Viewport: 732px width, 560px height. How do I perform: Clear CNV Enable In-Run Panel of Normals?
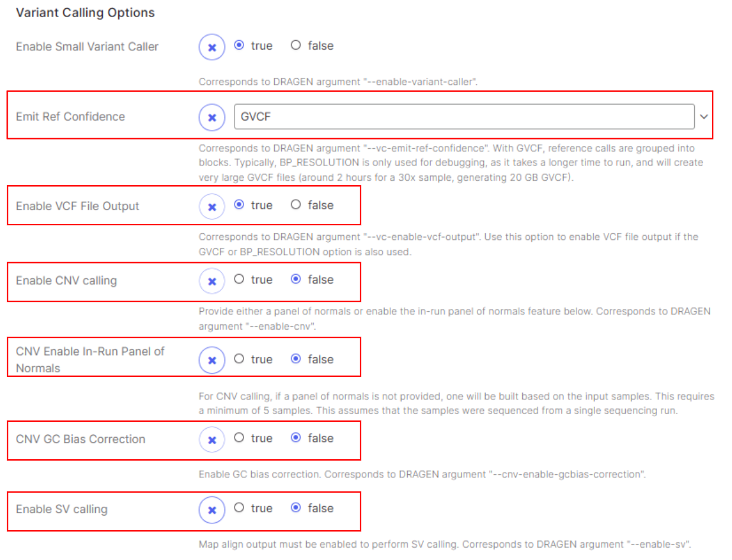coord(212,360)
